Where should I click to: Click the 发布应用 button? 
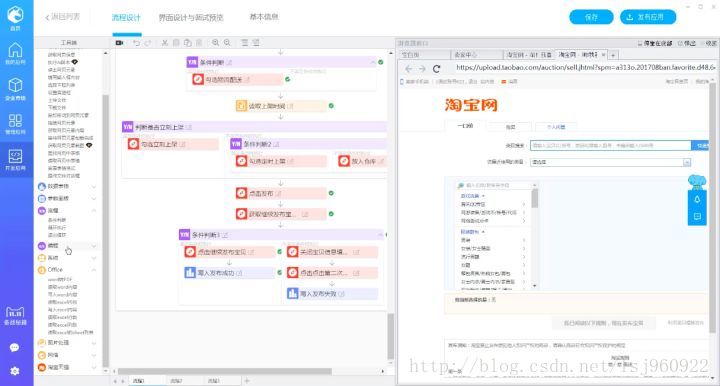[648, 17]
